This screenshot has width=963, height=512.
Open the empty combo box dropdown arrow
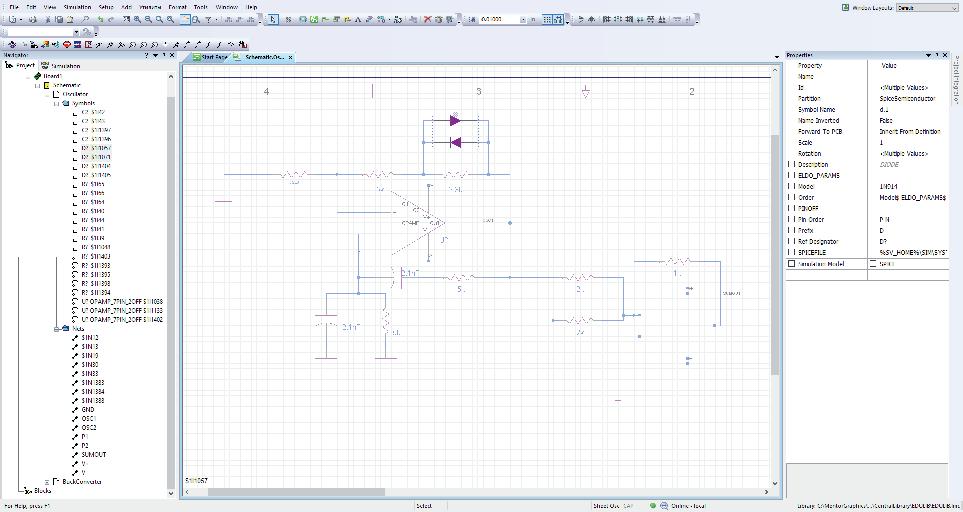tap(76, 32)
